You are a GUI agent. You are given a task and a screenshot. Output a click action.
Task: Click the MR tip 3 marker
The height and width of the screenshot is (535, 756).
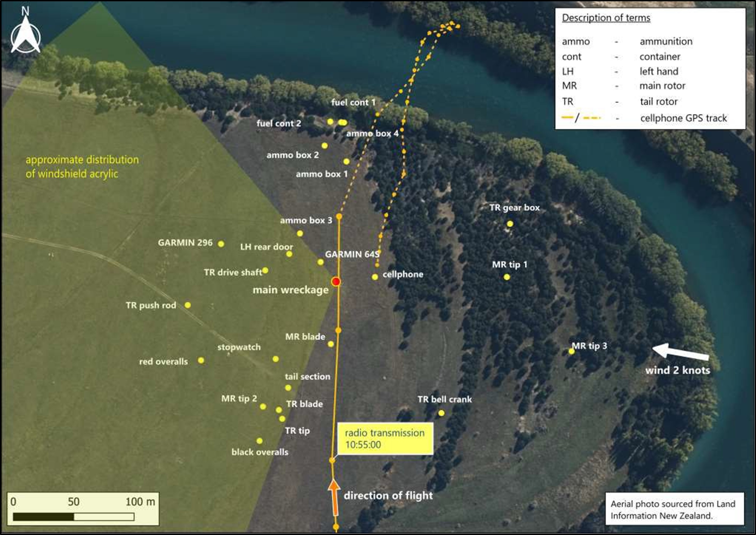[571, 351]
